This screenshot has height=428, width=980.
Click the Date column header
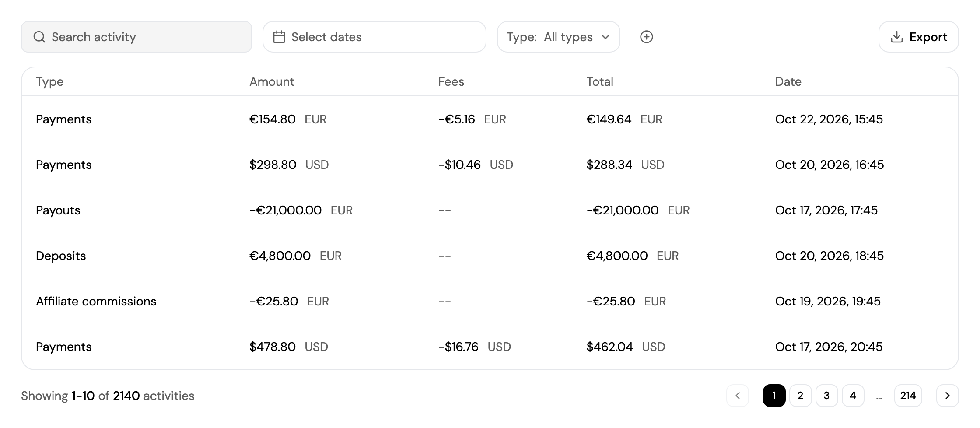point(788,82)
